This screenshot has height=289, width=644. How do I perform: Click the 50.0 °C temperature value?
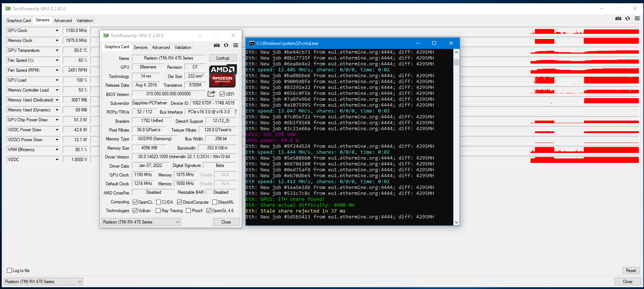pyautogui.click(x=76, y=50)
